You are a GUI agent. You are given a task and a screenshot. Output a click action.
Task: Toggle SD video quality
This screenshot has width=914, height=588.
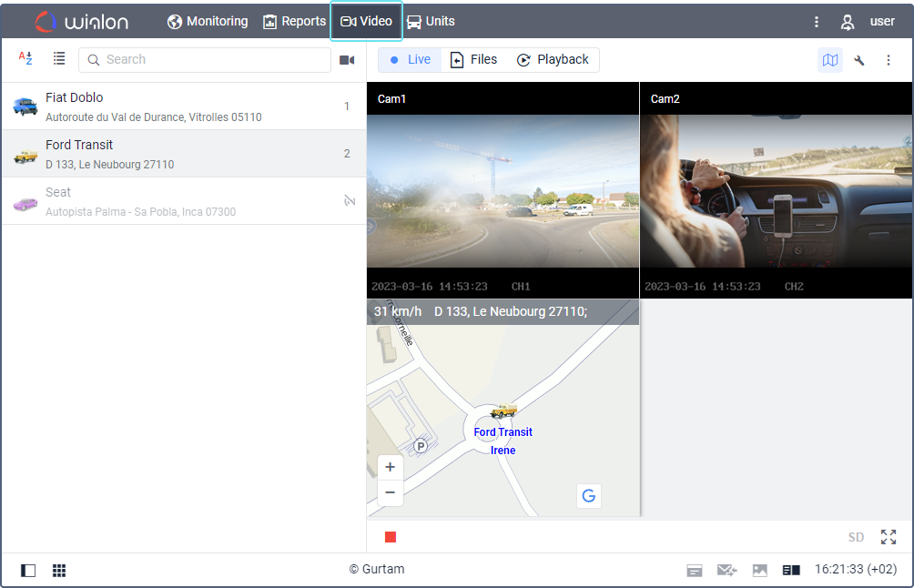(x=856, y=537)
